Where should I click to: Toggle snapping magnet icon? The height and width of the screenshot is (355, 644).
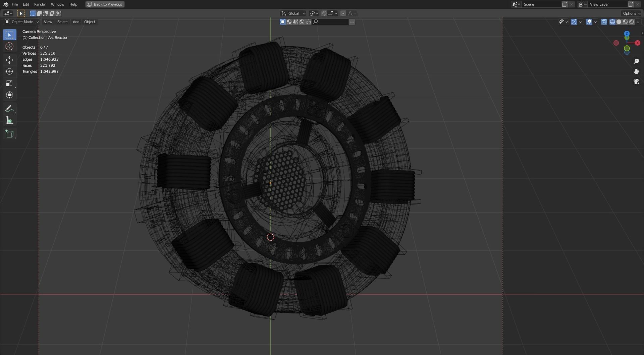(x=324, y=13)
